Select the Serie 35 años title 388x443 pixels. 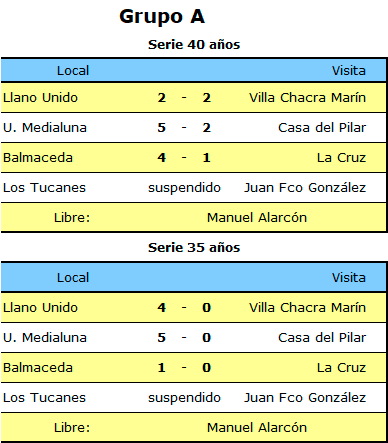pyautogui.click(x=194, y=247)
